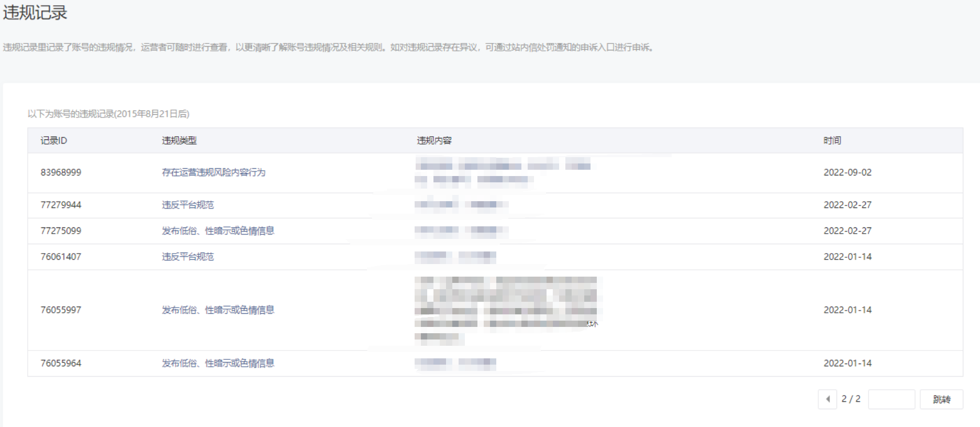This screenshot has width=980, height=427.
Task: Click the 记录ID column header
Action: click(x=54, y=140)
